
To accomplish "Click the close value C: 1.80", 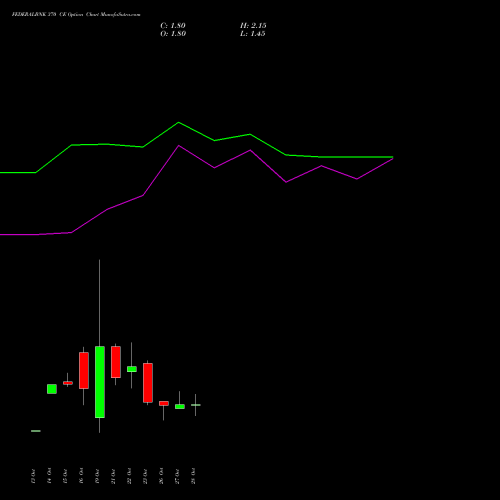I will tap(173, 26).
